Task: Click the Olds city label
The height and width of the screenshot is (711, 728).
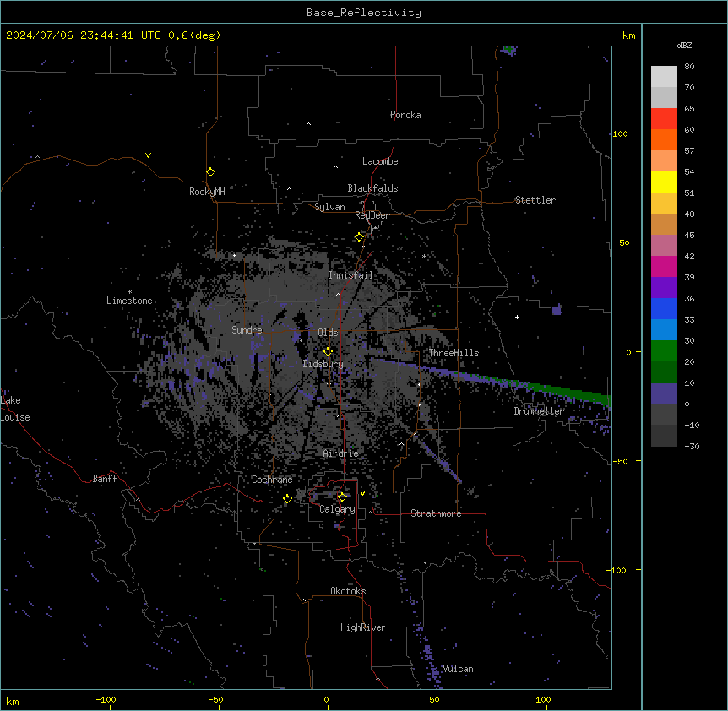Action: [328, 333]
